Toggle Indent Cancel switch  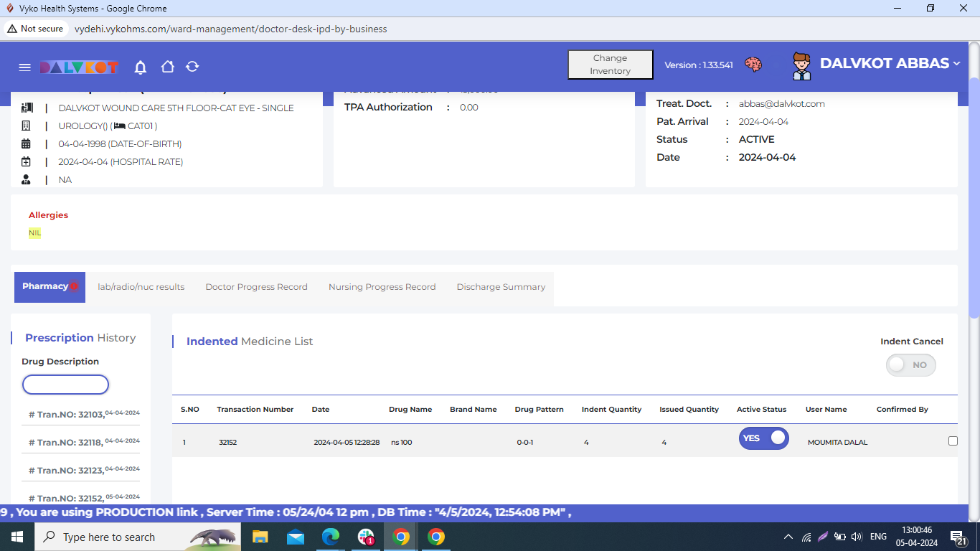point(910,365)
